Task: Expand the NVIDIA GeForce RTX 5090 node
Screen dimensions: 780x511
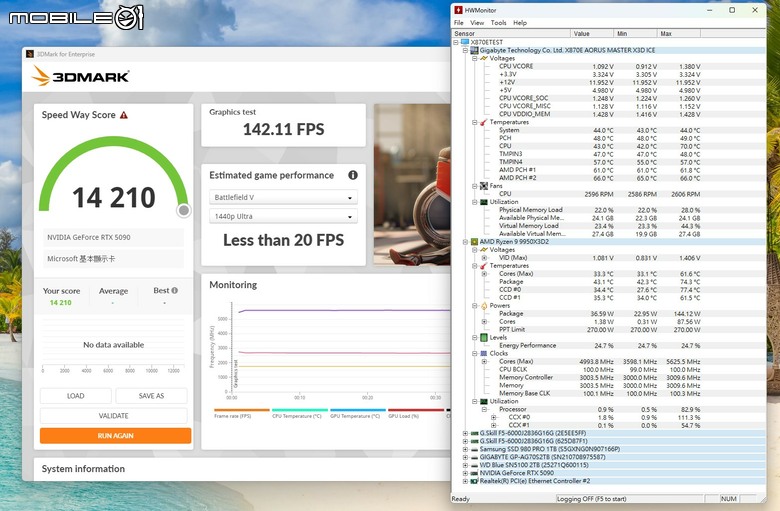Action: pyautogui.click(x=465, y=473)
